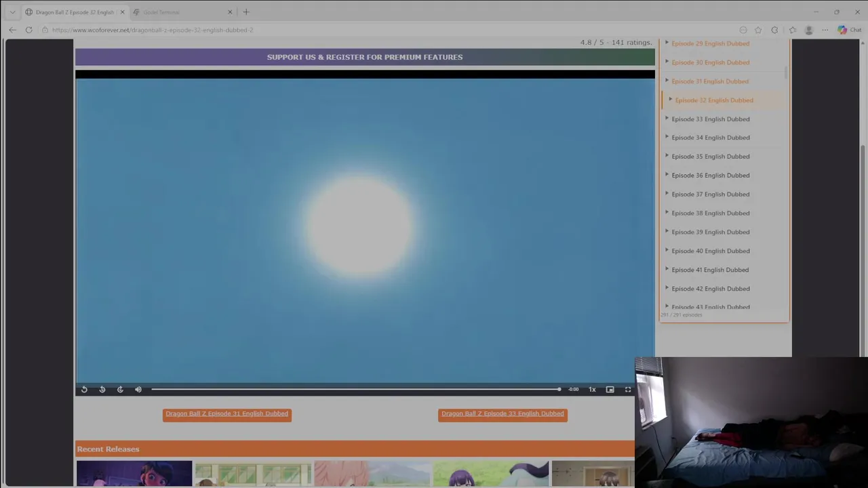Open browser extensions menu
The width and height of the screenshot is (868, 488).
pos(774,30)
